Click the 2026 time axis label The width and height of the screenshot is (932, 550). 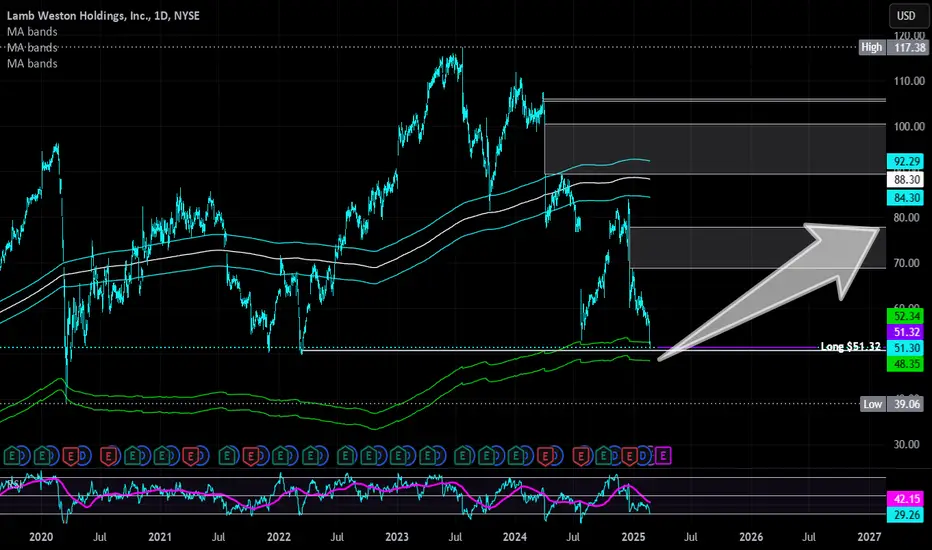point(751,537)
